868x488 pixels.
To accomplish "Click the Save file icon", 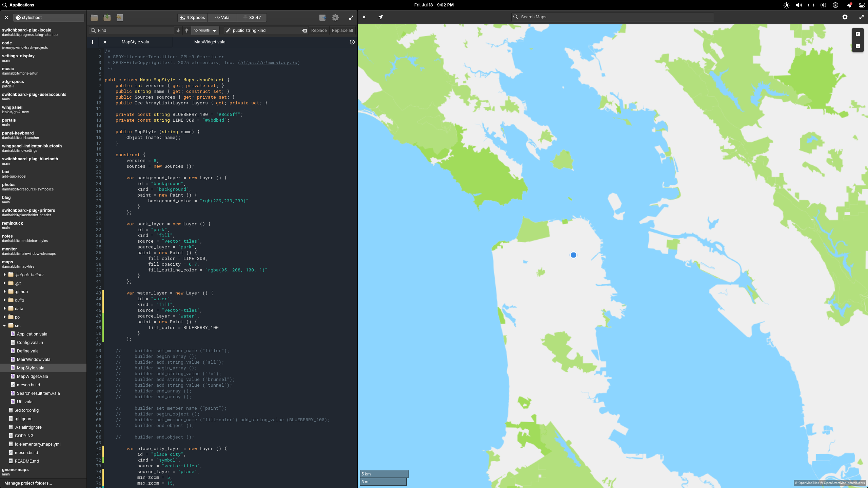I will pos(107,18).
